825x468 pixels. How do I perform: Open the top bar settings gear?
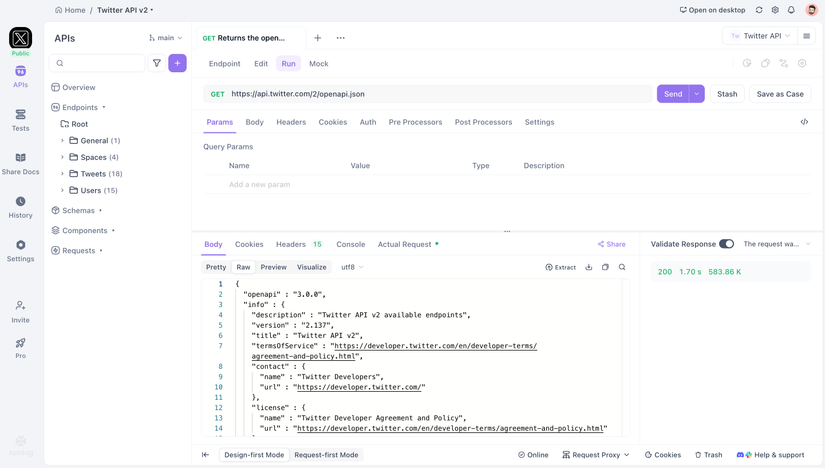click(775, 10)
